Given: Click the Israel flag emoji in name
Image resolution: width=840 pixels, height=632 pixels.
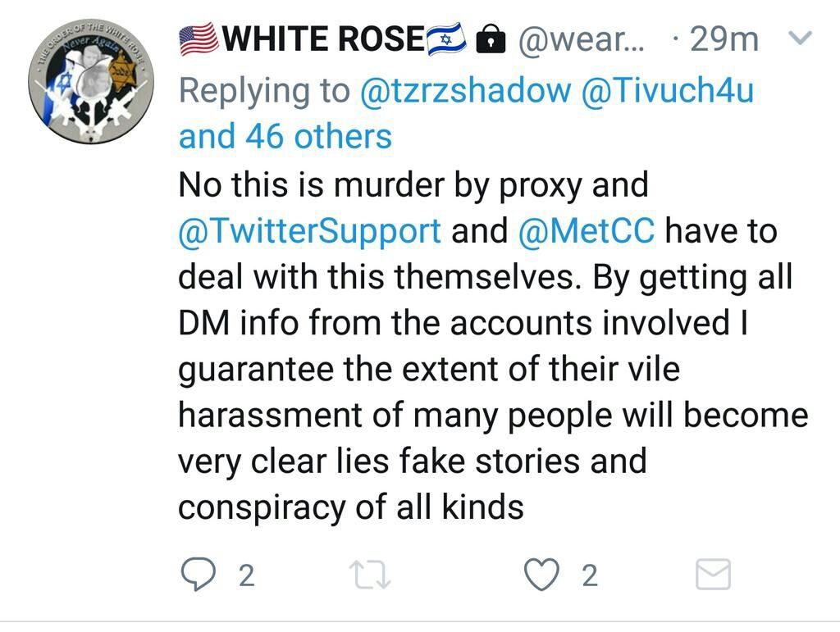Looking at the screenshot, I should pyautogui.click(x=447, y=39).
